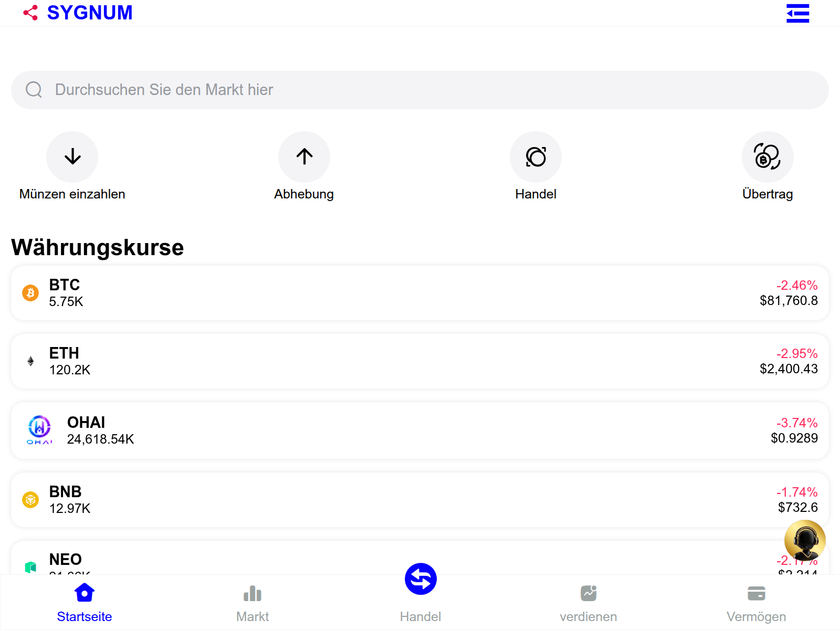
Task: Click the Ethereum diamond icon
Action: 30,361
